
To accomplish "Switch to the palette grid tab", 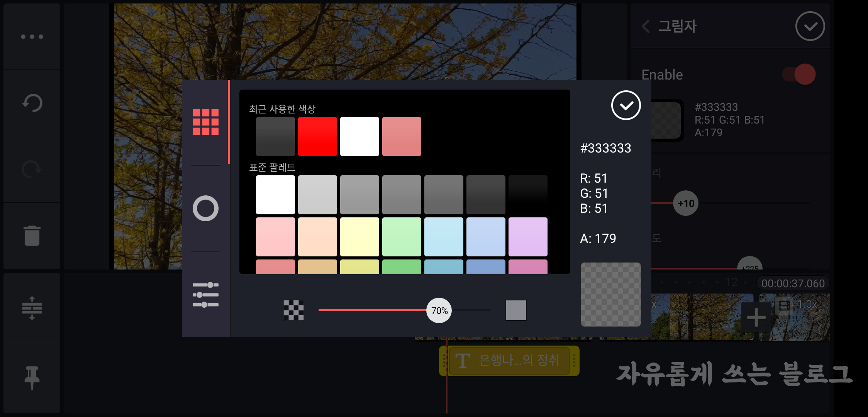I will coord(206,122).
